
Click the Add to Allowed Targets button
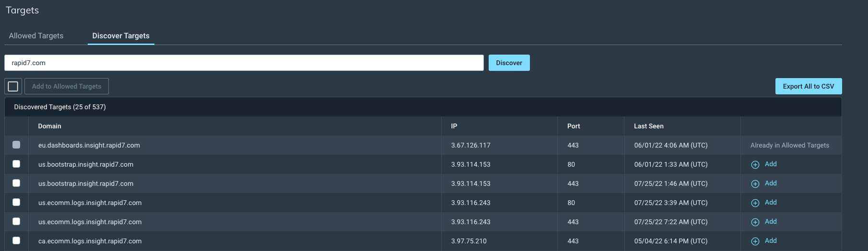click(67, 86)
